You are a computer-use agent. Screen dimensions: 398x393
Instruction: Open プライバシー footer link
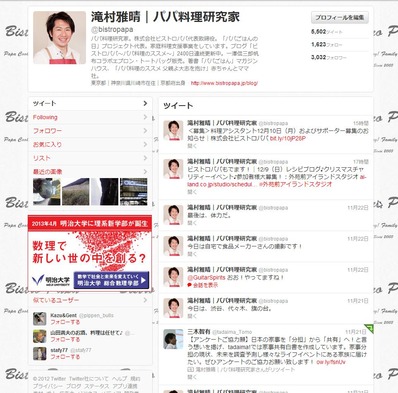pos(48,386)
